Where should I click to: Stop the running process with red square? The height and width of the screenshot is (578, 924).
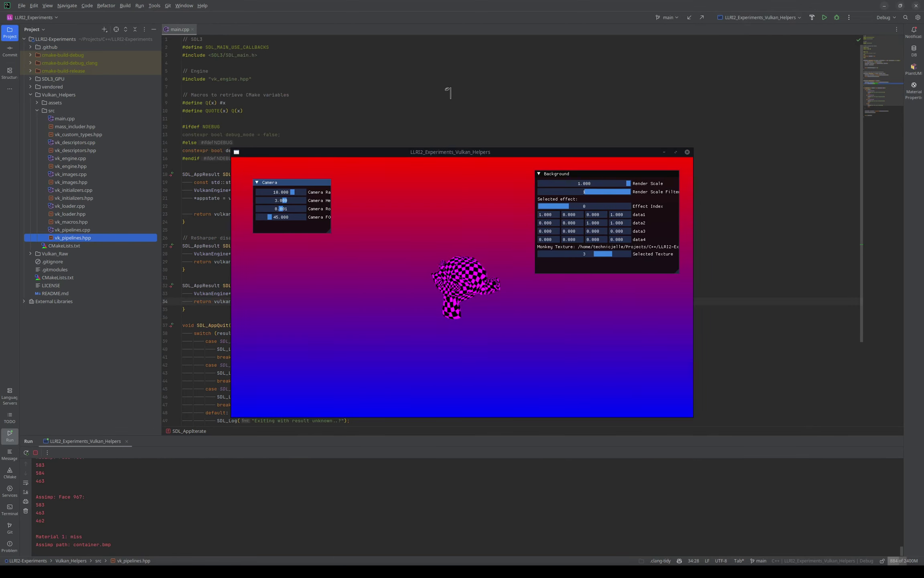(35, 452)
